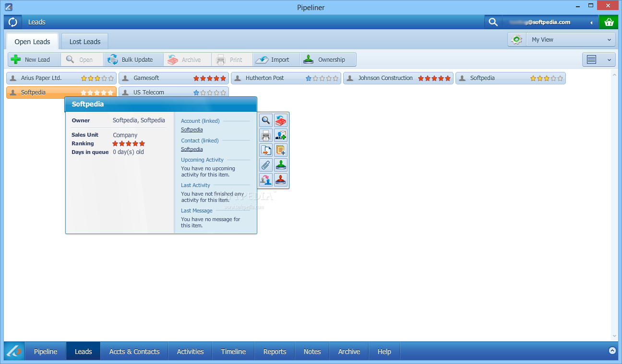Image resolution: width=622 pixels, height=364 pixels.
Task: Open search with header magnifier icon
Action: click(493, 22)
